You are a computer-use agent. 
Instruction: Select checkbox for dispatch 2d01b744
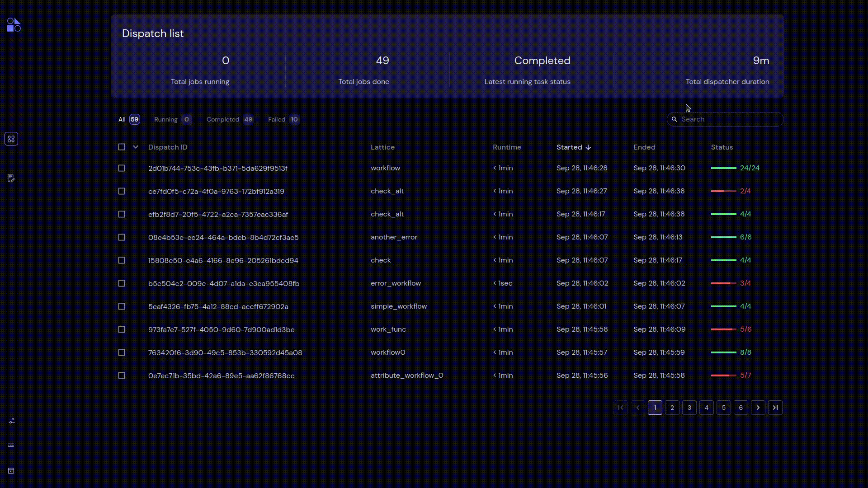[122, 168]
